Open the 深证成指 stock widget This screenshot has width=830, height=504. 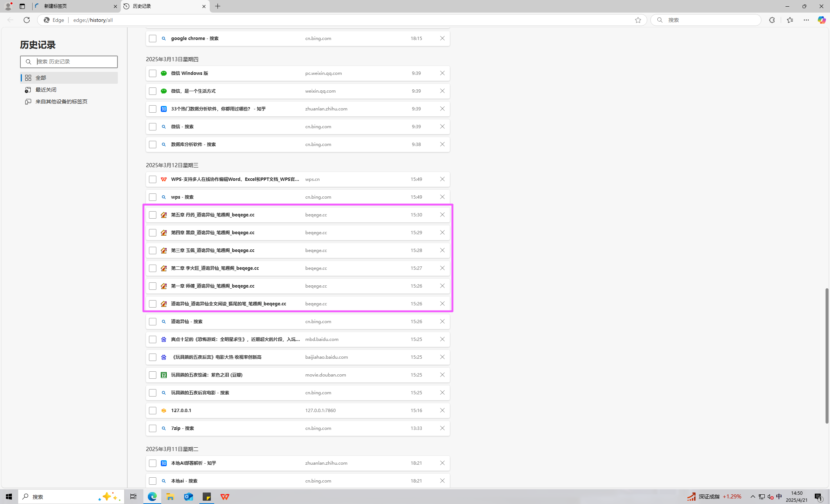(x=714, y=497)
